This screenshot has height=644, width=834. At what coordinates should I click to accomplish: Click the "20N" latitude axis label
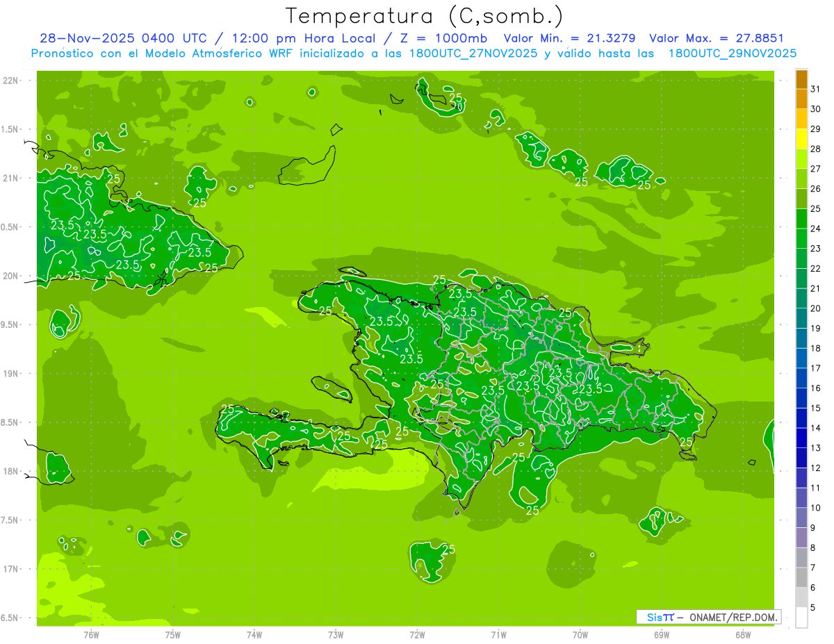click(11, 276)
